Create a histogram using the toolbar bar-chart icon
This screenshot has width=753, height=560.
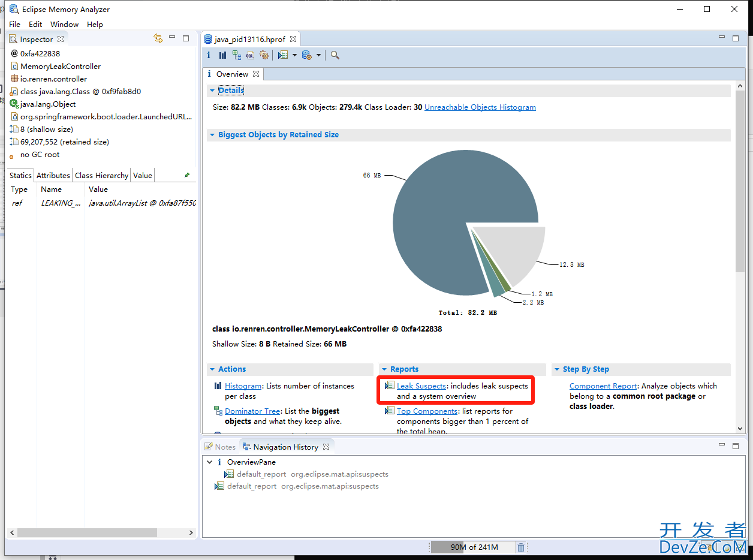point(222,55)
